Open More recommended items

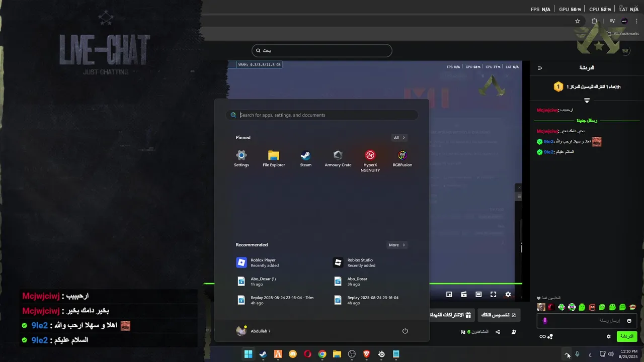click(x=397, y=245)
